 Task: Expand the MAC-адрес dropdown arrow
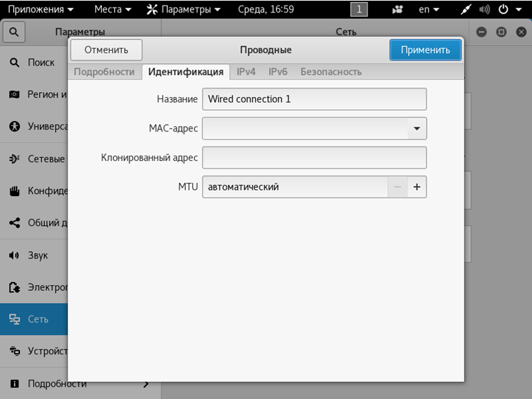coord(417,129)
